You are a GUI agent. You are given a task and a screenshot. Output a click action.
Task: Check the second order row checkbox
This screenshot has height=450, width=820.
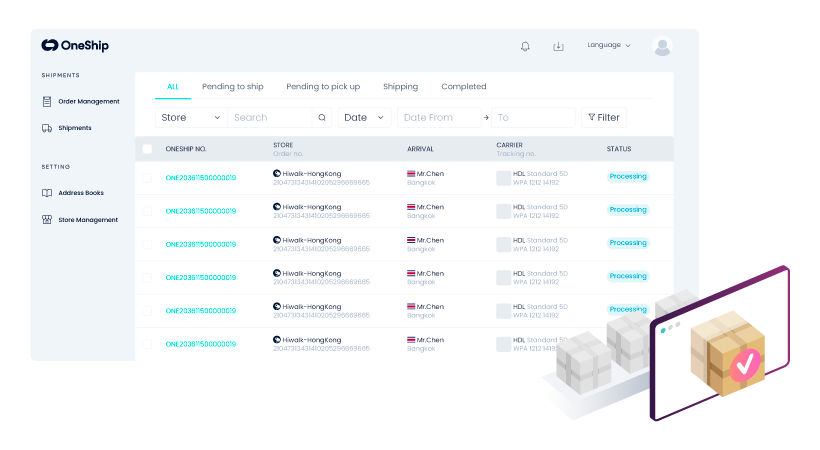147,211
